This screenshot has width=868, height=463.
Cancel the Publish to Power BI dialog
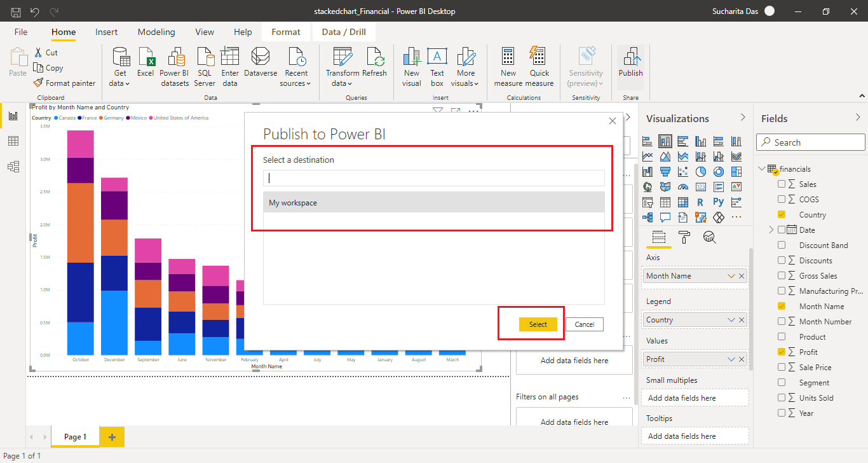point(584,324)
